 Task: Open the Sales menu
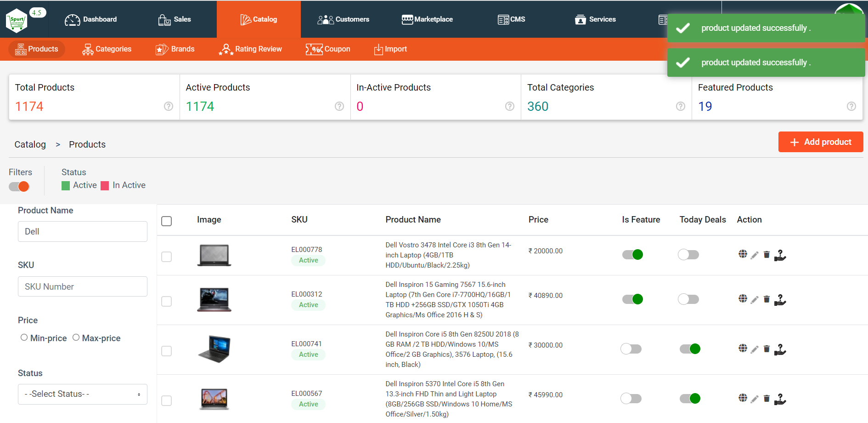(x=175, y=19)
